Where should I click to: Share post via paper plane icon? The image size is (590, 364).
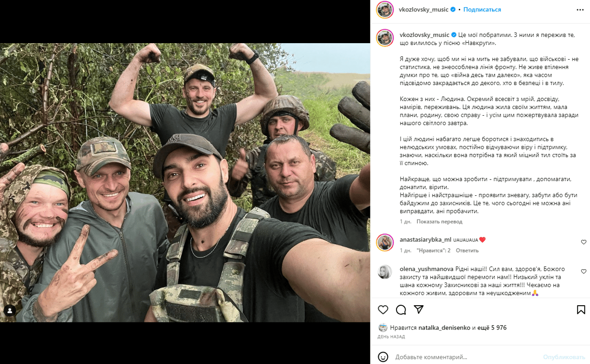click(419, 309)
